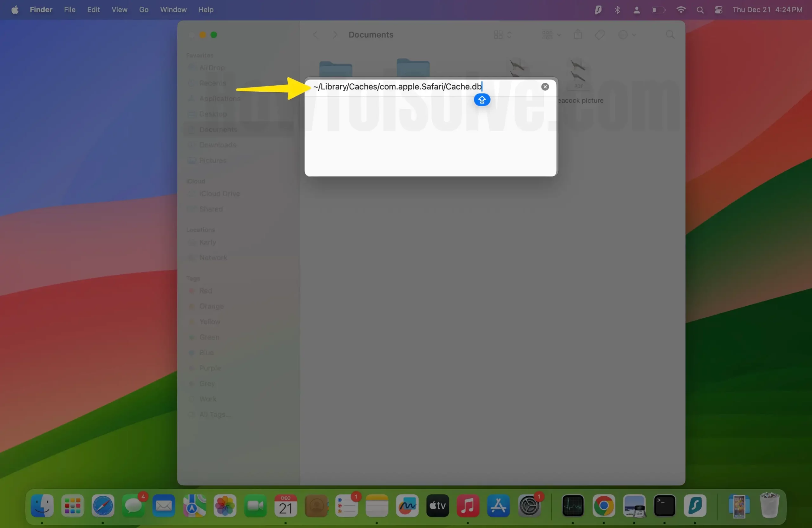Open Messages from the Dock
This screenshot has height=528, width=812.
(133, 505)
